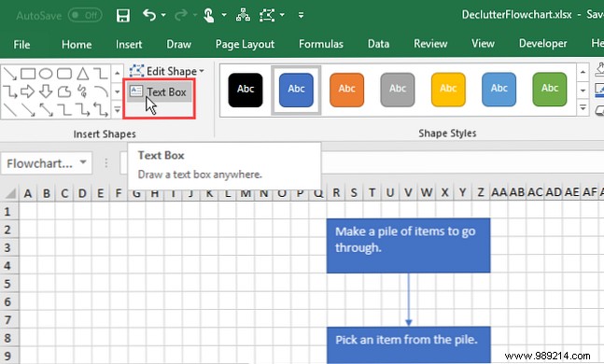
Task: Select the Rectangle shape in Insert Shapes
Action: coord(28,73)
